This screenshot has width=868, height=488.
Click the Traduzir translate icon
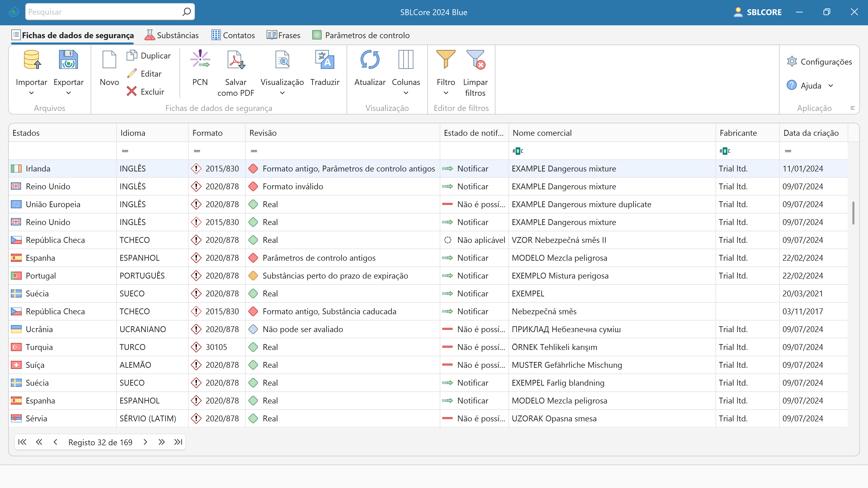pyautogui.click(x=325, y=60)
